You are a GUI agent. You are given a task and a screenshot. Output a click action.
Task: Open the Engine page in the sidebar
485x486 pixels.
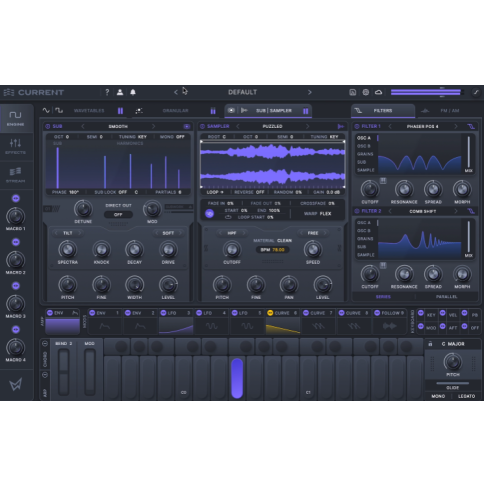(x=15, y=119)
